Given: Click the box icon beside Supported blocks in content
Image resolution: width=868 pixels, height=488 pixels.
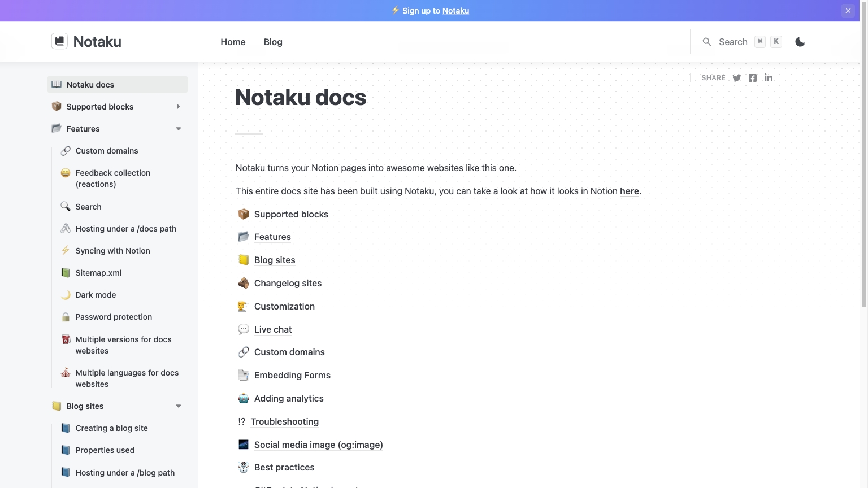Looking at the screenshot, I should point(244,214).
